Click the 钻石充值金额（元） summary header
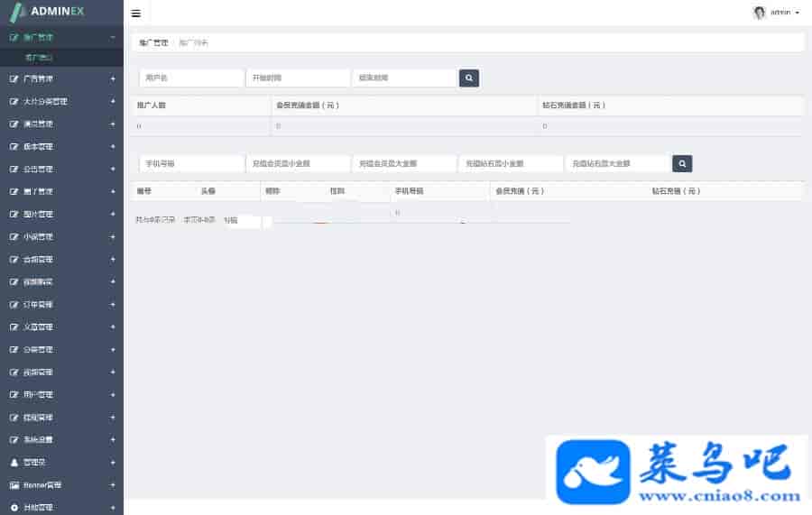Viewport: 812px width, 515px height. [574, 106]
